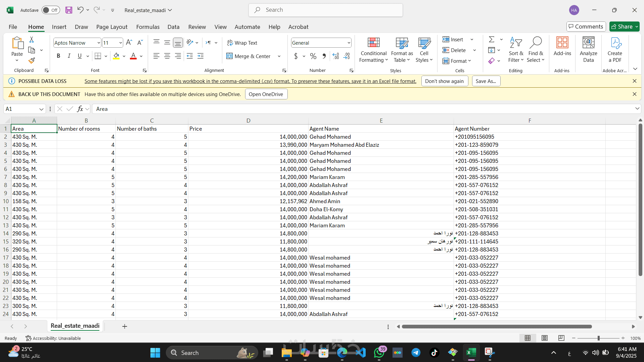Screen dimensions: 644x362
Task: Open the Add-ins icon
Action: [x=562, y=46]
